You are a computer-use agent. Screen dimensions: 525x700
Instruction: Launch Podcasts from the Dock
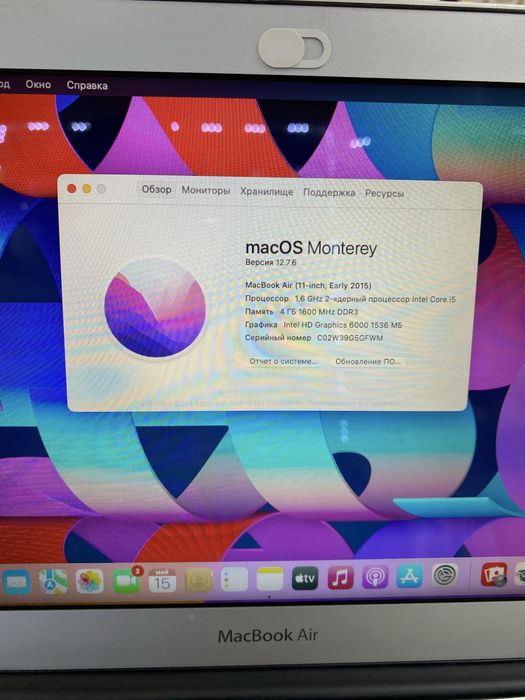375,578
